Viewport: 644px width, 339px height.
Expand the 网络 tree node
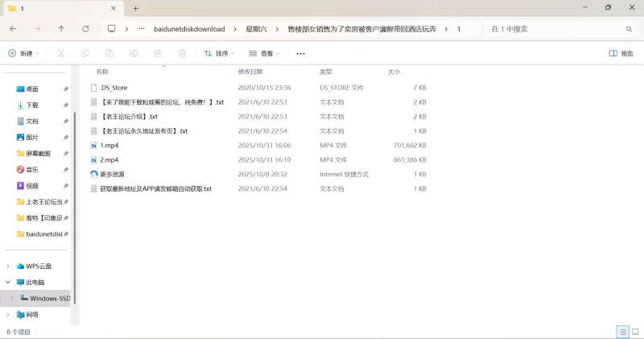pyautogui.click(x=8, y=314)
